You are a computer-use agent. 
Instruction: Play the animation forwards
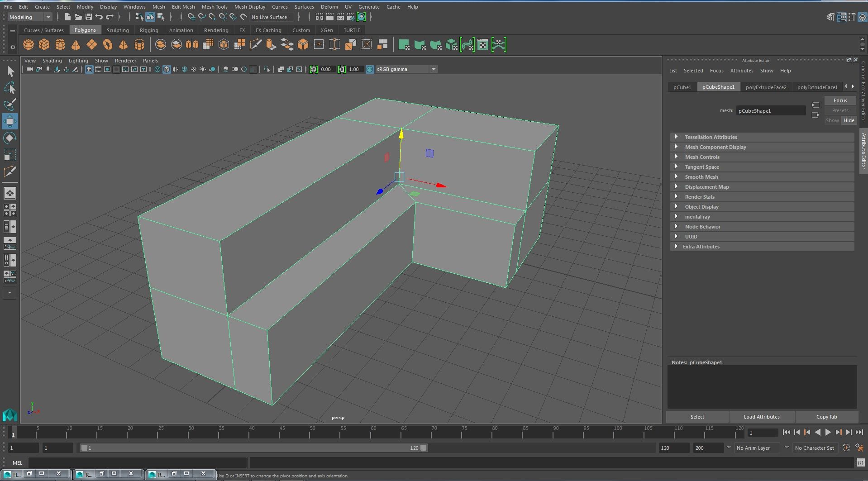[828, 433]
